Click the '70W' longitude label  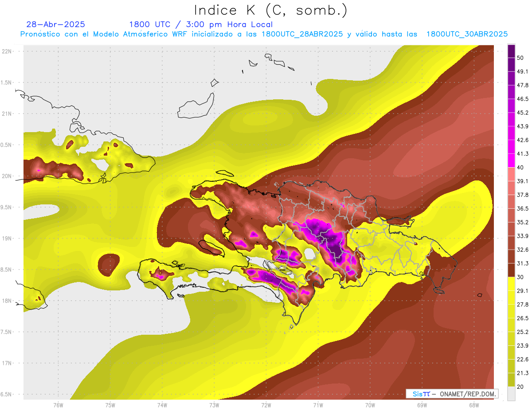pyautogui.click(x=370, y=405)
